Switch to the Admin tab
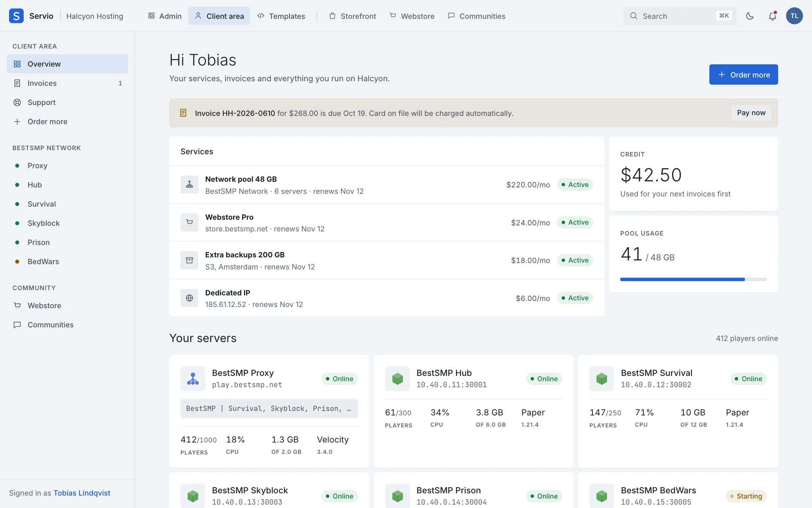Viewport: 812px width, 508px height. click(x=165, y=16)
